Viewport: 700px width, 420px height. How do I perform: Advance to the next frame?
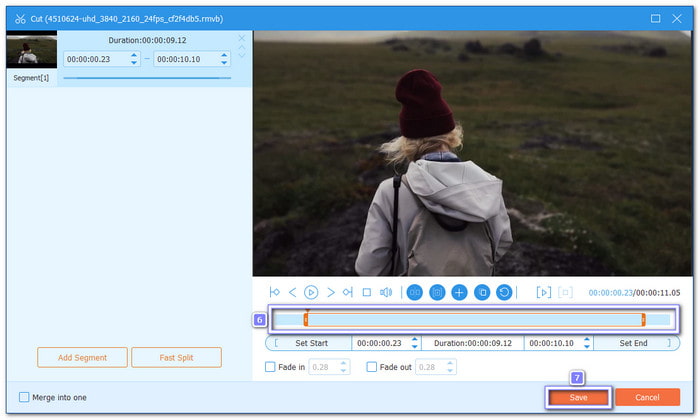[x=330, y=292]
